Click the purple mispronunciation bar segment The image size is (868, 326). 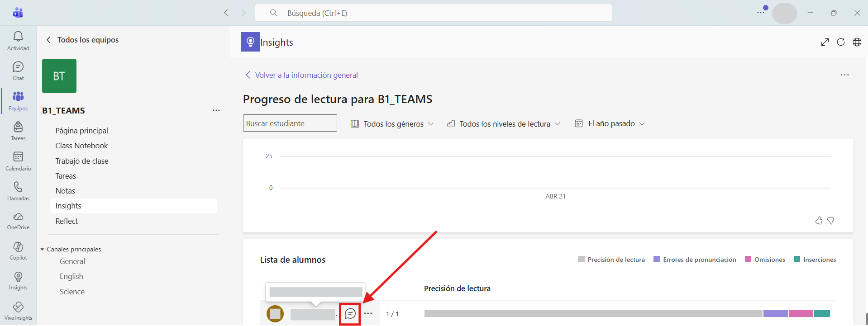tap(776, 313)
